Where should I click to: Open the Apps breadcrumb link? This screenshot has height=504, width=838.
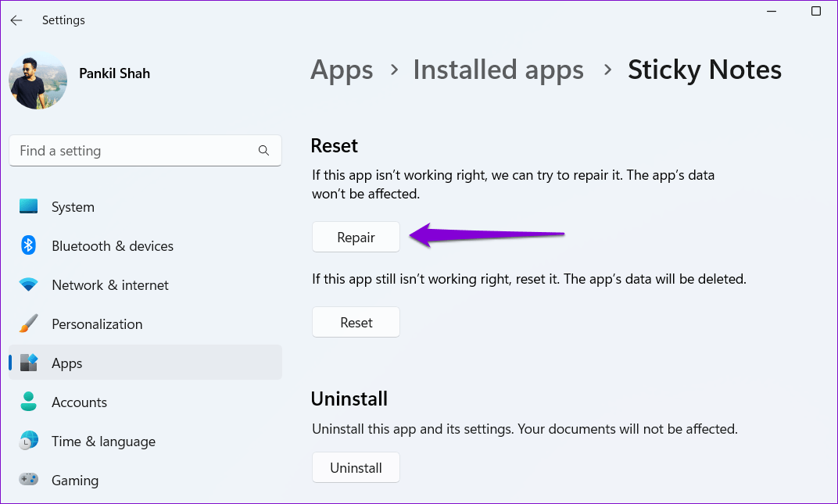tap(342, 70)
